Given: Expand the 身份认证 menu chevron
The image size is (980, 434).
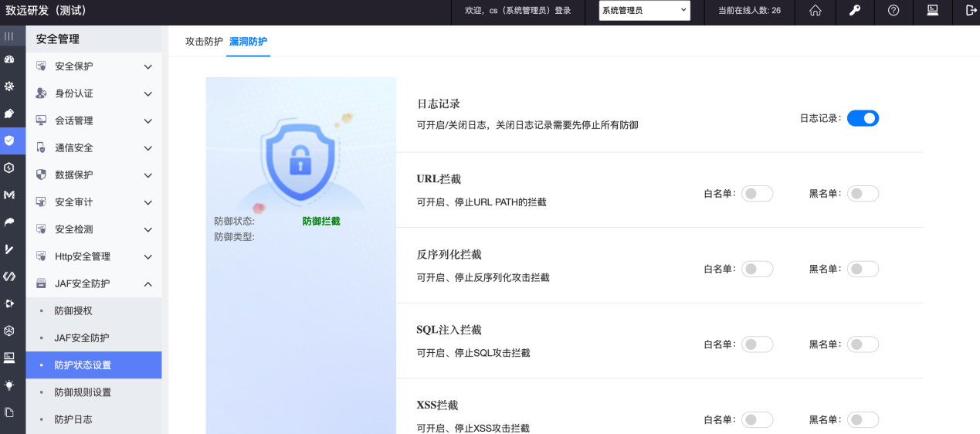Looking at the screenshot, I should [148, 93].
